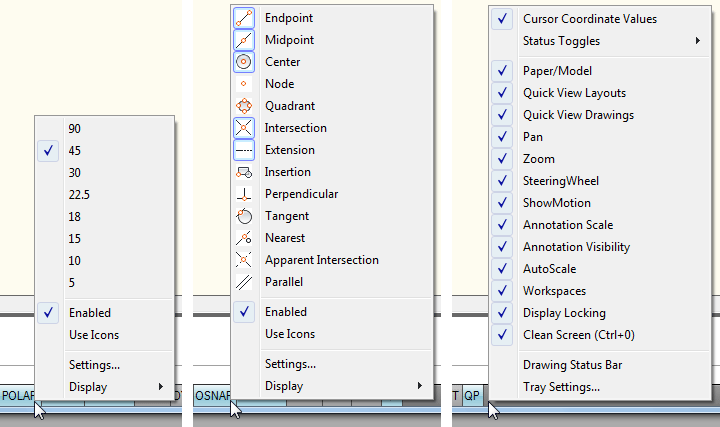Click the POLAR status bar button
This screenshot has height=427, width=720.
pyautogui.click(x=17, y=396)
